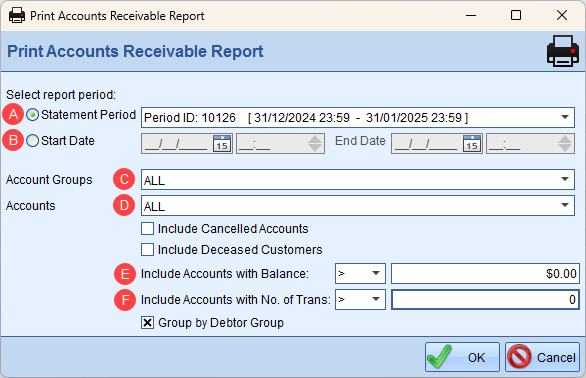Viewport: 586px width, 378px height.
Task: Enable Include Cancelled Accounts checkbox
Action: pos(147,228)
